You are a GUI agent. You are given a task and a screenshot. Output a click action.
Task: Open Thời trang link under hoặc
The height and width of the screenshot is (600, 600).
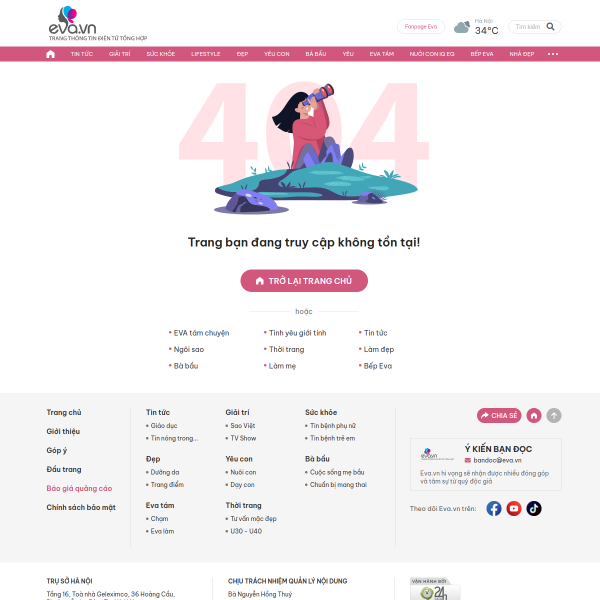pos(286,349)
